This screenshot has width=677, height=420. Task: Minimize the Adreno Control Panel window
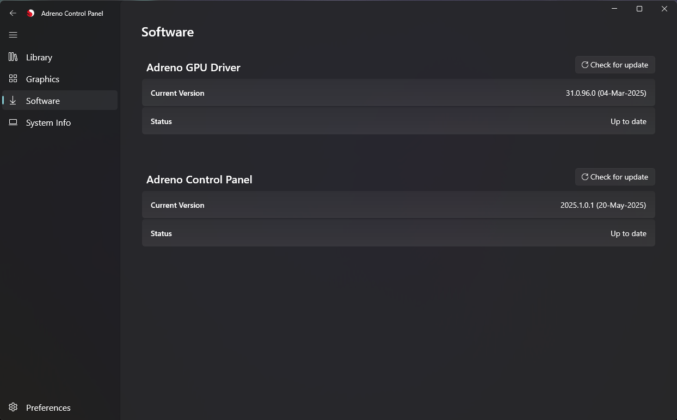pos(614,9)
